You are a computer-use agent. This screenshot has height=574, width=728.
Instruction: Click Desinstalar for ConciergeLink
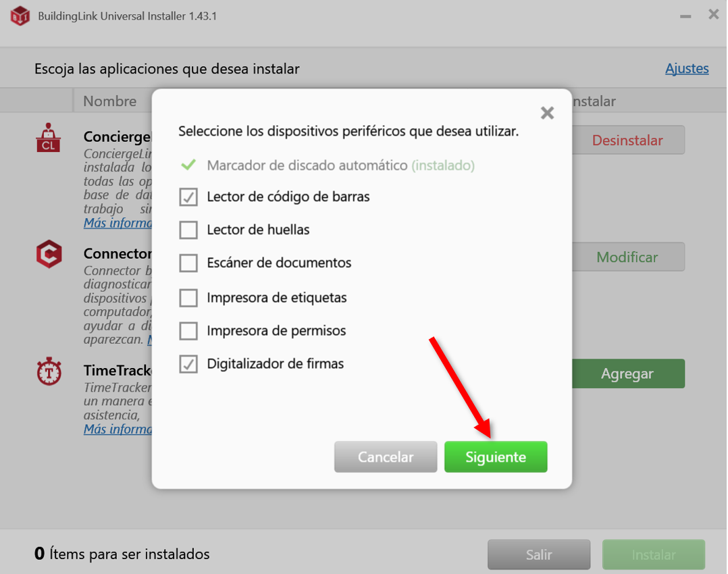[628, 140]
